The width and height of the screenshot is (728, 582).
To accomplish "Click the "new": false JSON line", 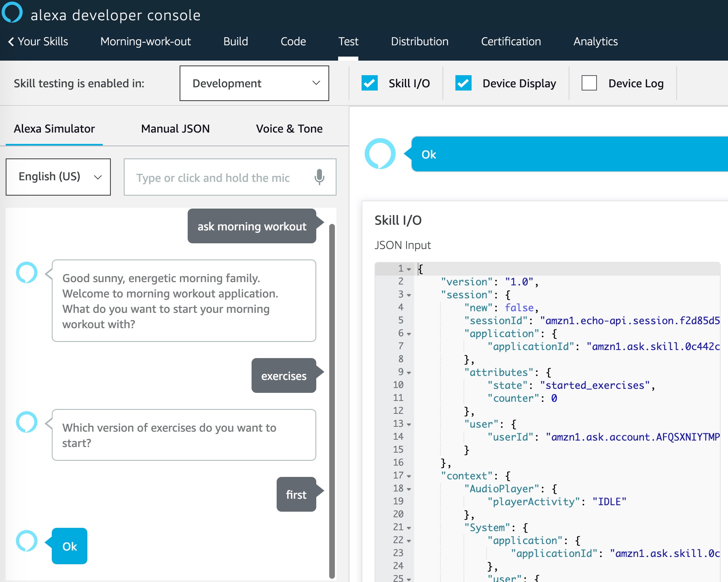I will [x=501, y=308].
